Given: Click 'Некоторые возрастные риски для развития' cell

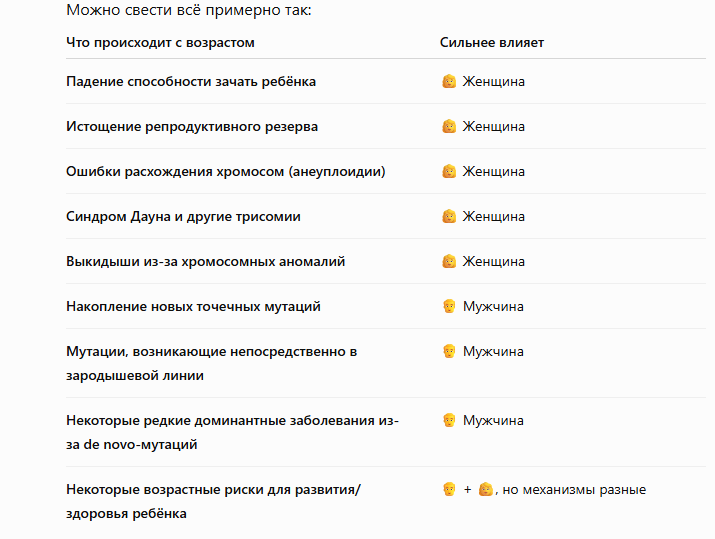Looking at the screenshot, I should [x=213, y=502].
